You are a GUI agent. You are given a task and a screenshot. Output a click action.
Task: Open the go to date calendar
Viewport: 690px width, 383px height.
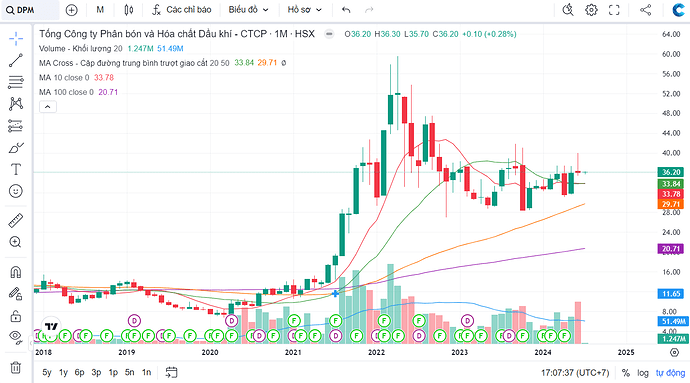click(x=171, y=372)
